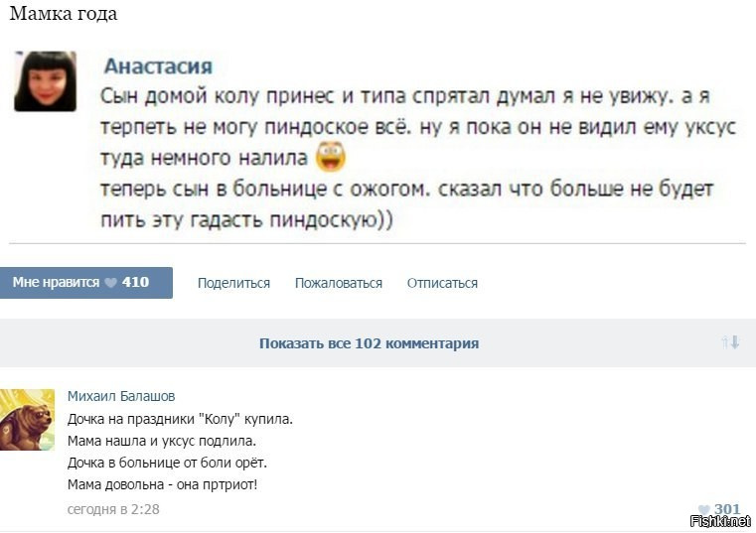
Task: Open Анастасия's profile photo avatar
Action: [45, 81]
